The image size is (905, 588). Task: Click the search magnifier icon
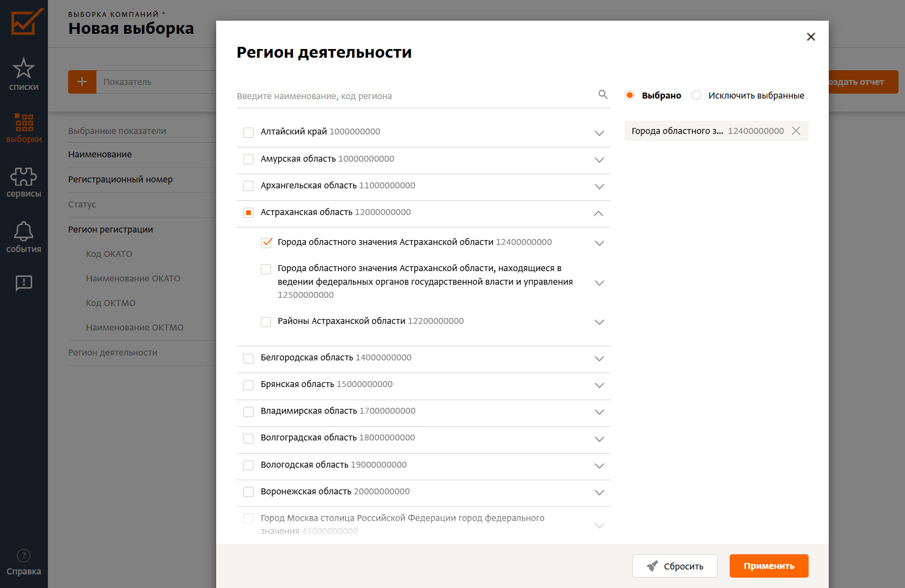pos(603,95)
